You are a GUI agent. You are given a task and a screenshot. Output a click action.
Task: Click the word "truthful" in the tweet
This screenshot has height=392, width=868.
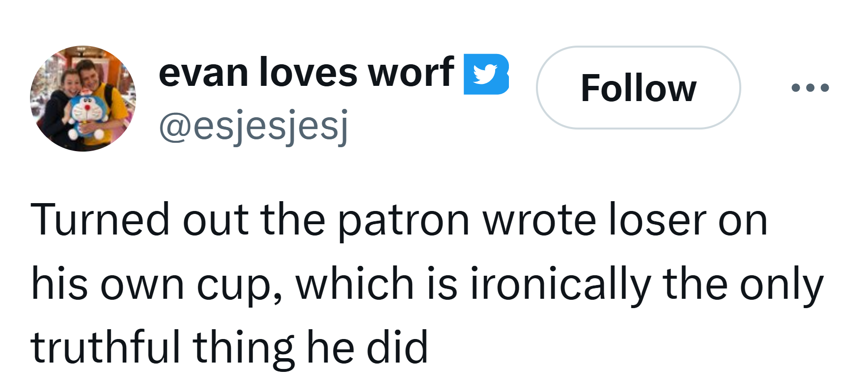click(106, 347)
